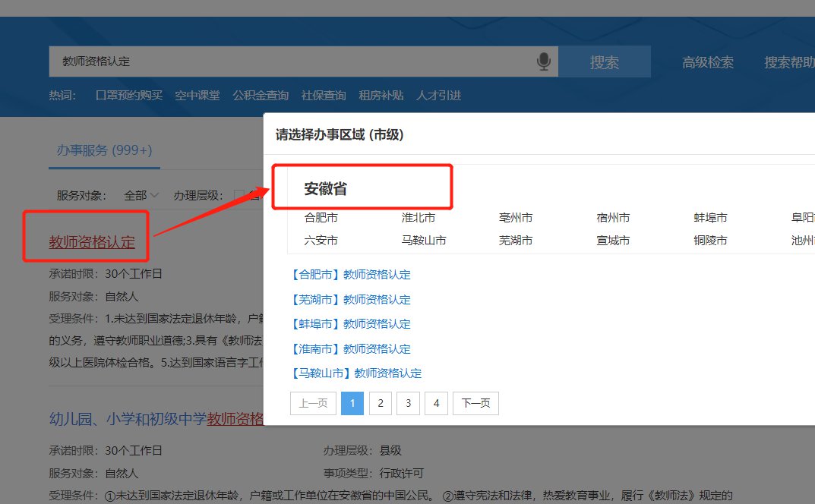Open 高级检索 advanced search
The height and width of the screenshot is (504, 815).
coord(707,62)
